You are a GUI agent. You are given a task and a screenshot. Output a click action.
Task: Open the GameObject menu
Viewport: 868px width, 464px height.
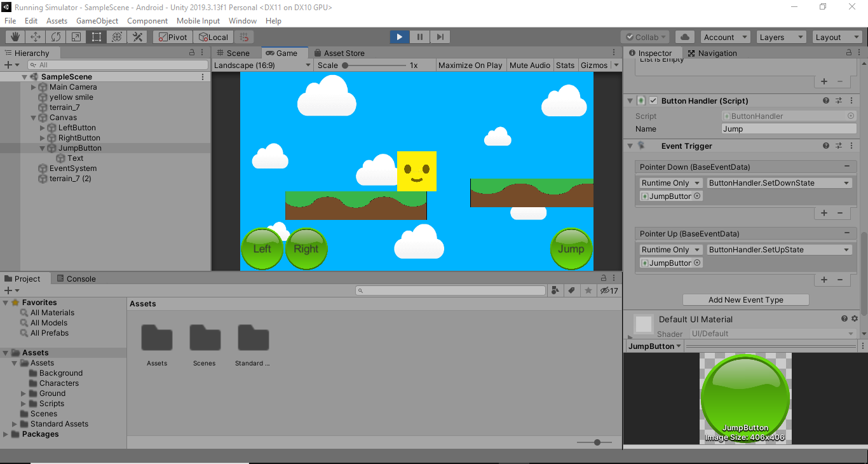click(97, 21)
